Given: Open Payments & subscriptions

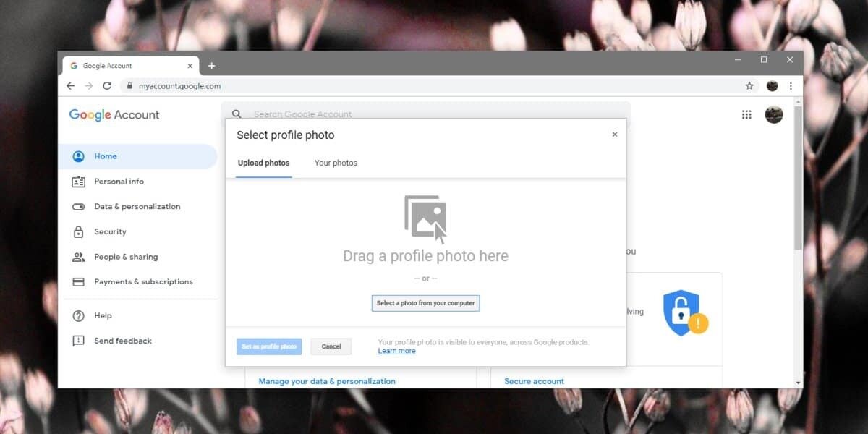Looking at the screenshot, I should coord(78,281).
